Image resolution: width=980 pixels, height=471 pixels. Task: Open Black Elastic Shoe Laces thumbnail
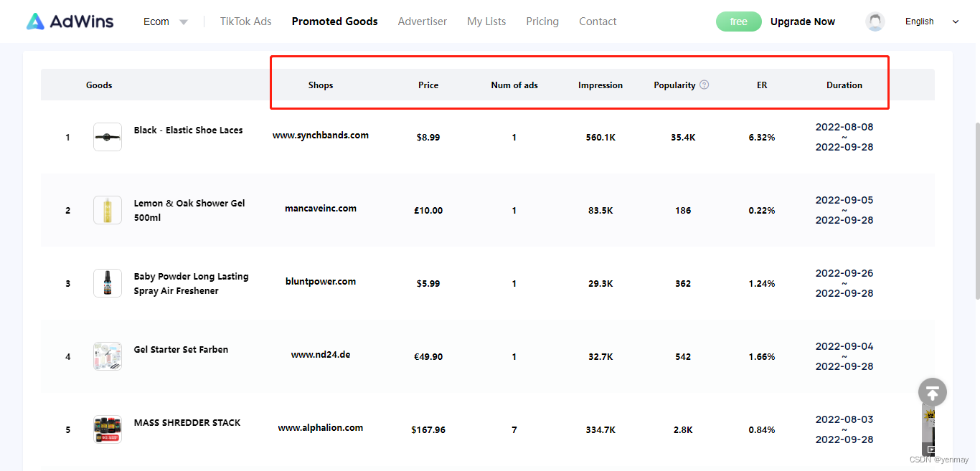(x=108, y=137)
